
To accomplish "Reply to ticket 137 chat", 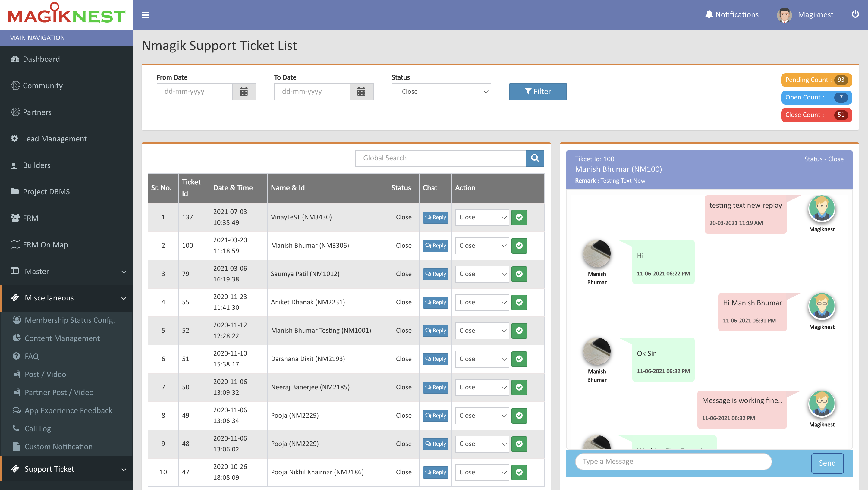I will coord(435,217).
